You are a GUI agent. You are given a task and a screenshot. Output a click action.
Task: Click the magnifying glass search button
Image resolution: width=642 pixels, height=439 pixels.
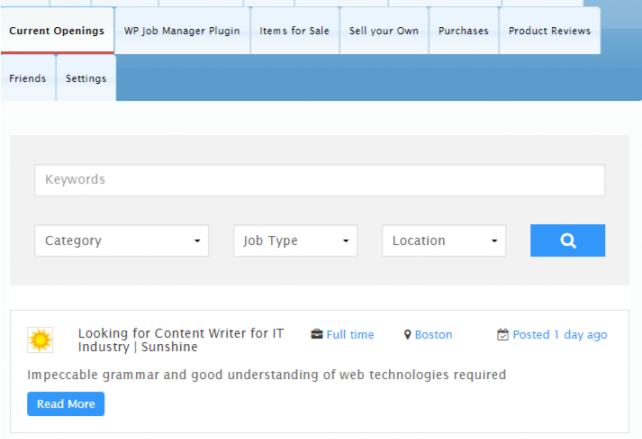567,240
